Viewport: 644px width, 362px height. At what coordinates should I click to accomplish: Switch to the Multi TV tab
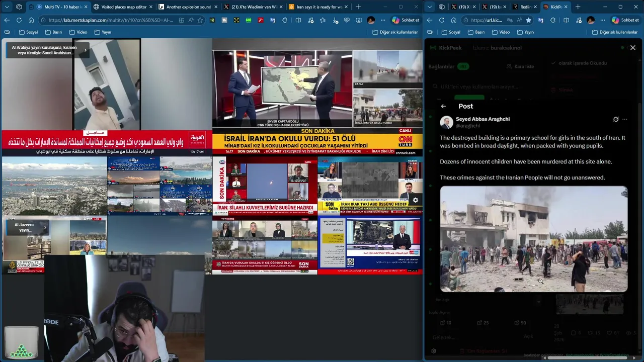58,7
